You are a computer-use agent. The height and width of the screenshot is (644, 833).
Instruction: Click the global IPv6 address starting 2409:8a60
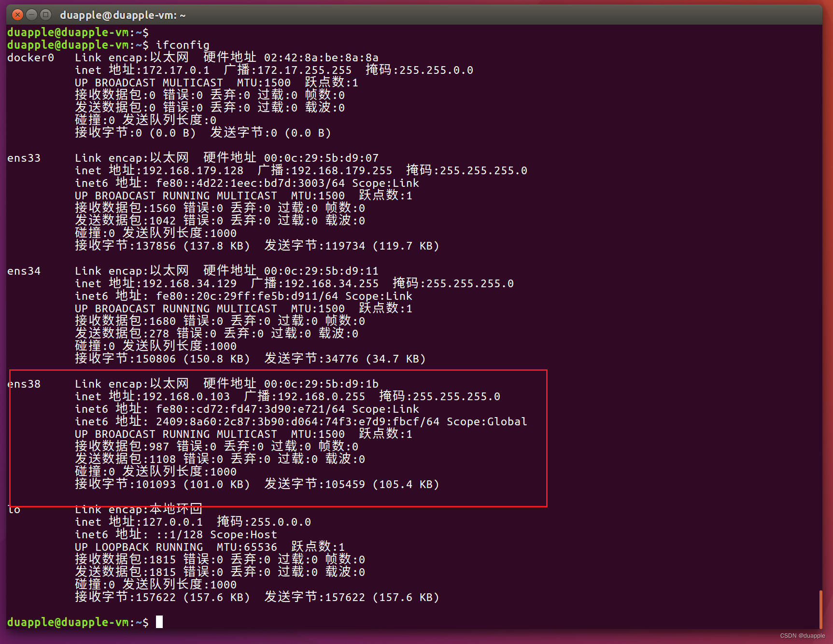point(297,421)
